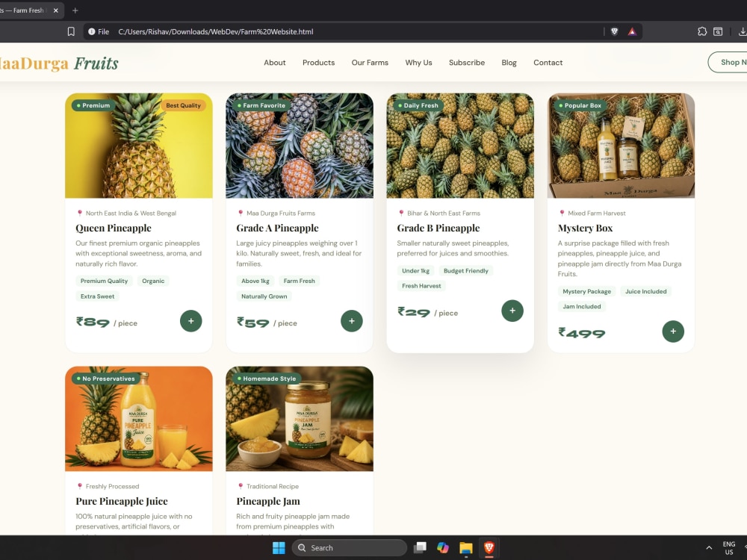Add Queen Pineapple to cart with plus button
747x560 pixels.
(191, 321)
